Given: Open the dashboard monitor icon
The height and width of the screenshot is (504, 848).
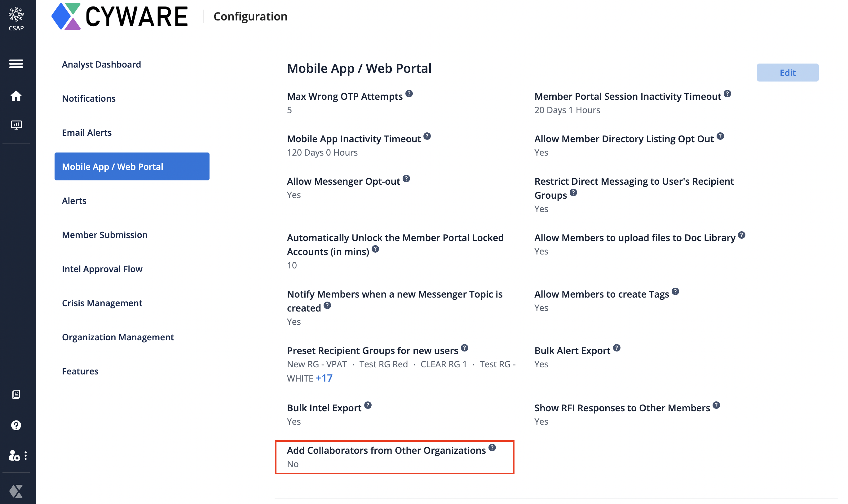Looking at the screenshot, I should coord(16,125).
